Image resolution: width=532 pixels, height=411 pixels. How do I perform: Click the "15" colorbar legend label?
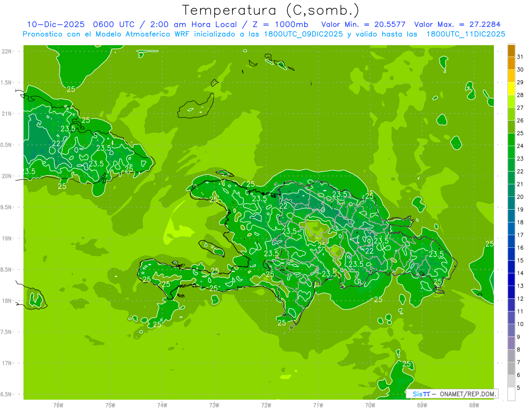coord(520,261)
